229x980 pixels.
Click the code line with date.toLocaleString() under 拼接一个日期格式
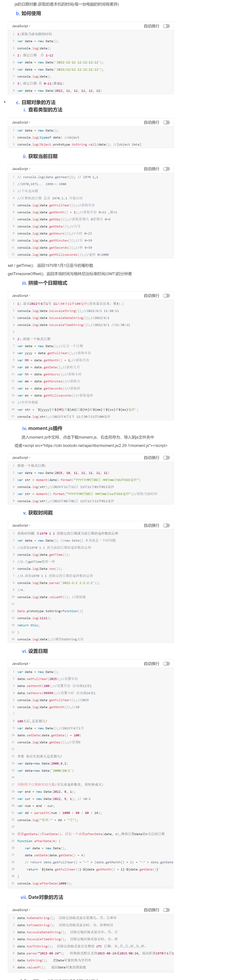click(x=68, y=311)
